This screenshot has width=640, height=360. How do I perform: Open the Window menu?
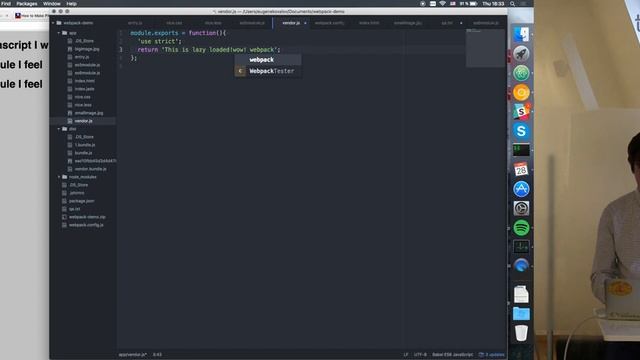pos(52,4)
